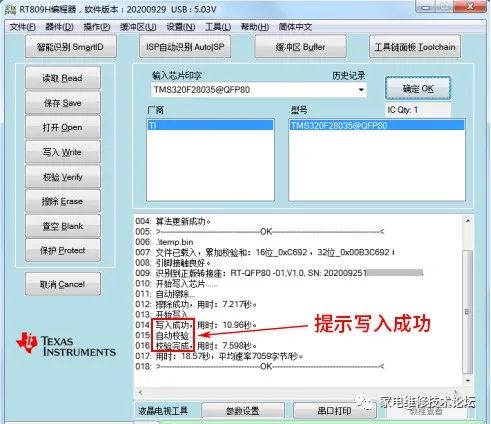Open the 缓冲区(U) menu
Screen dimensions: 491x424
138,27
